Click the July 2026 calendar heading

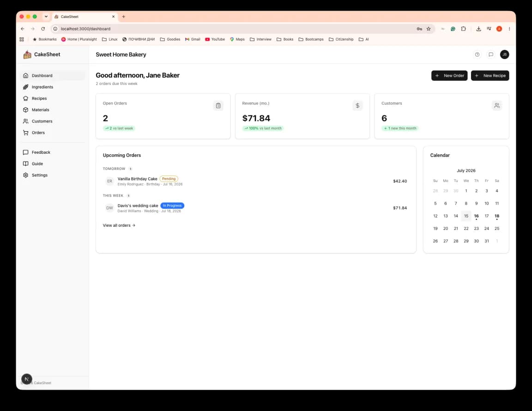point(466,171)
